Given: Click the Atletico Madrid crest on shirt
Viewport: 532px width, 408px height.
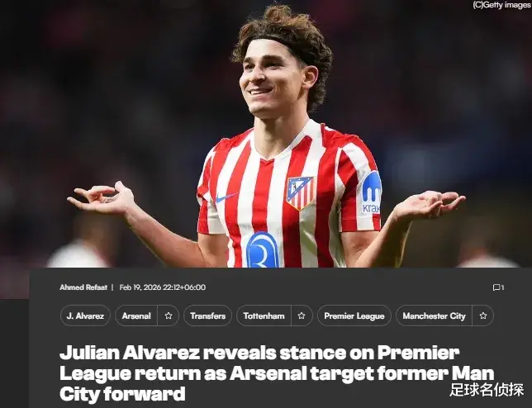Looking at the screenshot, I should click(x=300, y=192).
